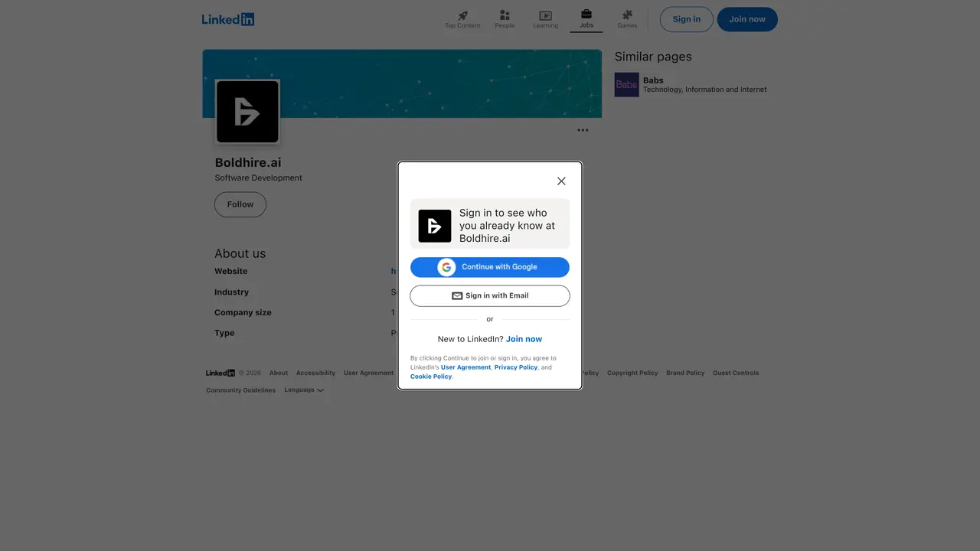Click the Website label in About us
Viewport: 980px width, 551px height.
[x=231, y=272]
